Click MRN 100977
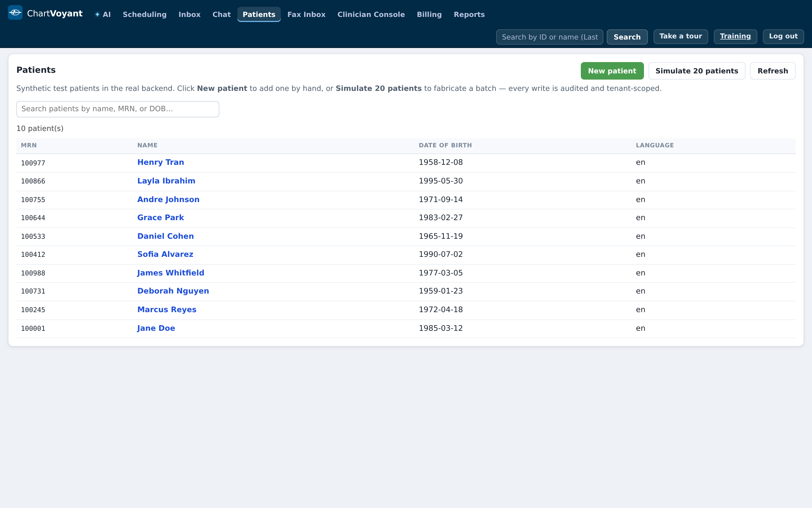This screenshot has width=812, height=508. [33, 163]
